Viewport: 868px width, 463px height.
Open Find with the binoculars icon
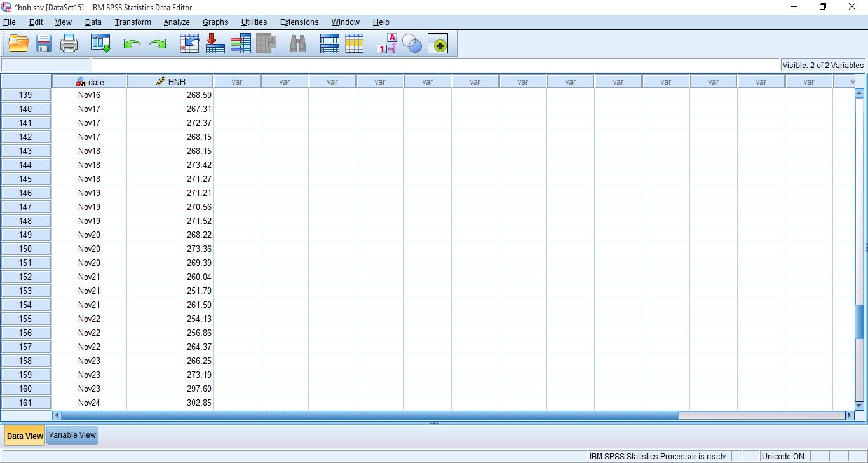[x=297, y=44]
